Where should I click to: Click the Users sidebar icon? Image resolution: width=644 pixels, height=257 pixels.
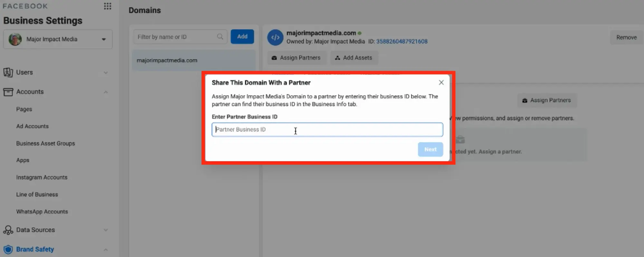tap(8, 72)
